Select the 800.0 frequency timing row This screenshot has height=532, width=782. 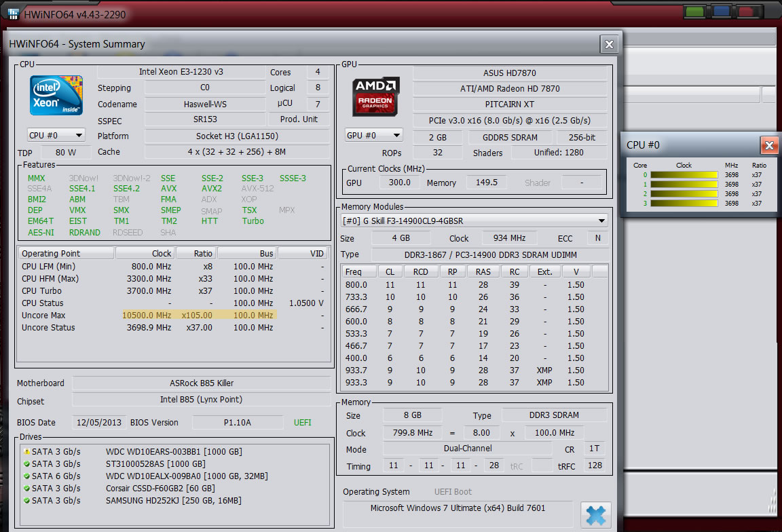click(474, 285)
